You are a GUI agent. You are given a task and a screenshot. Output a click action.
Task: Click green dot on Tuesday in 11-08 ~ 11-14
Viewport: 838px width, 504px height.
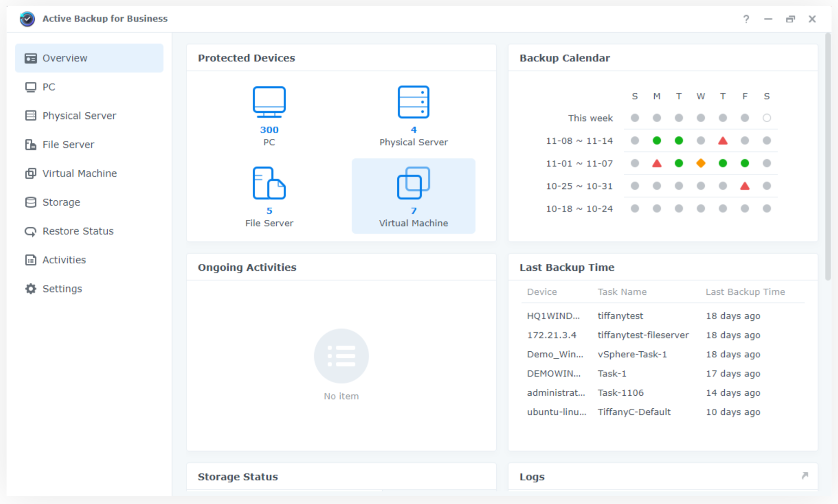coord(679,141)
